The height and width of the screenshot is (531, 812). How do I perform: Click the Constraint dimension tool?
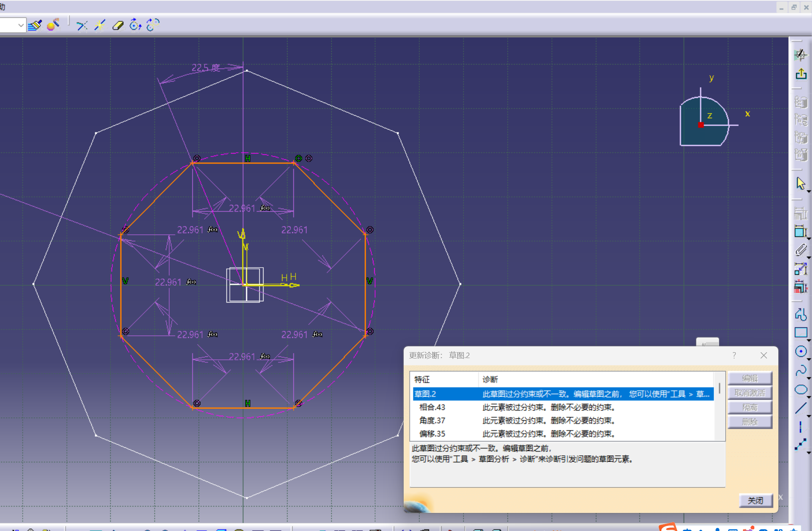[801, 231]
